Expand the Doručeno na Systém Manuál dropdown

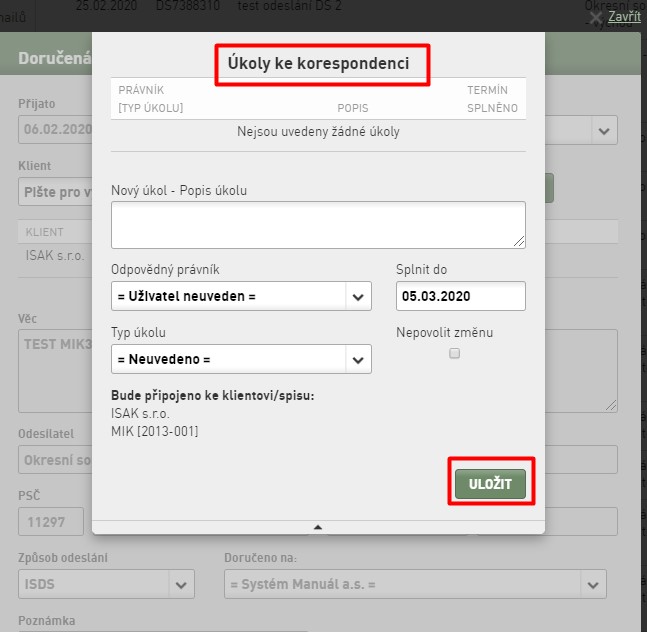click(593, 585)
